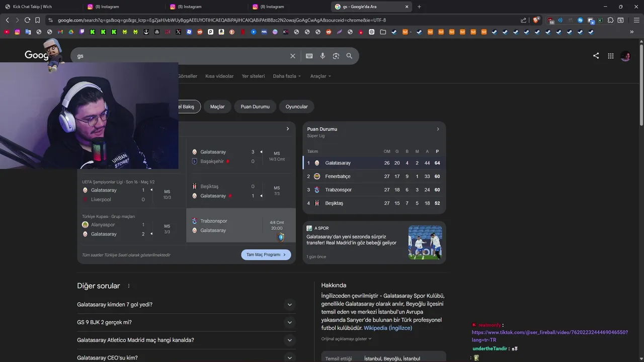Screen dimensions: 644x362
Task: Reload the current page
Action: pos(27,20)
